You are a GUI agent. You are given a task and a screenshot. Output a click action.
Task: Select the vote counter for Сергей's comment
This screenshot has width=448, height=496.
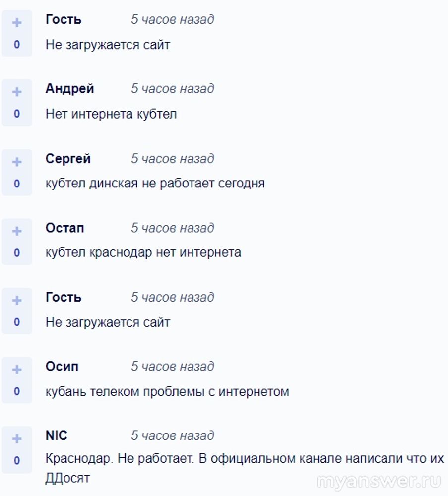tap(17, 184)
